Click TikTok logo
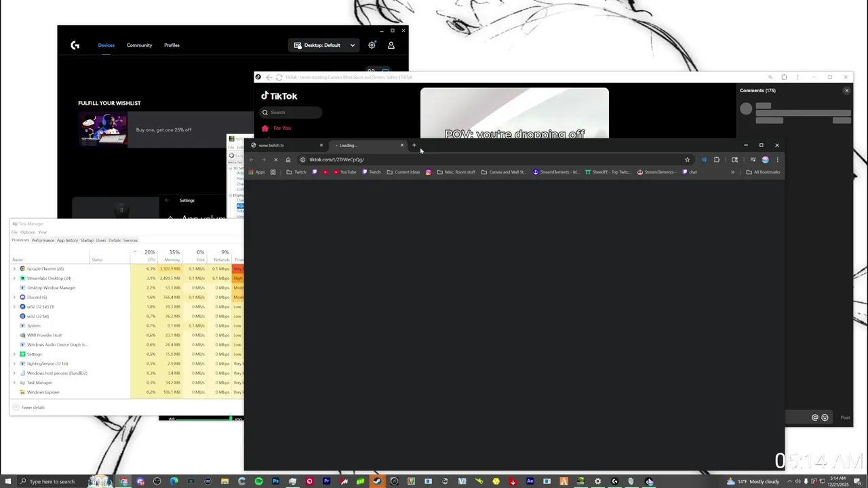868x488 pixels. (279, 96)
